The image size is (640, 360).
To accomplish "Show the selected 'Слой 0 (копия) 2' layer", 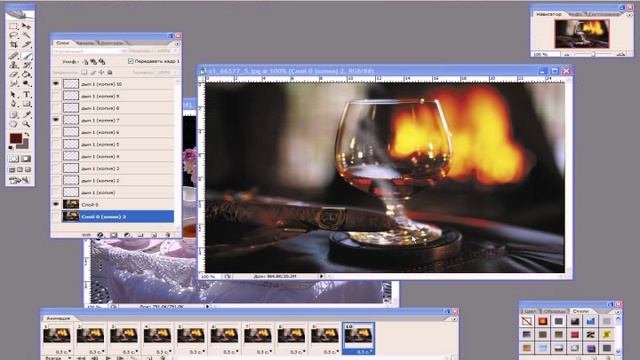I will 56,217.
